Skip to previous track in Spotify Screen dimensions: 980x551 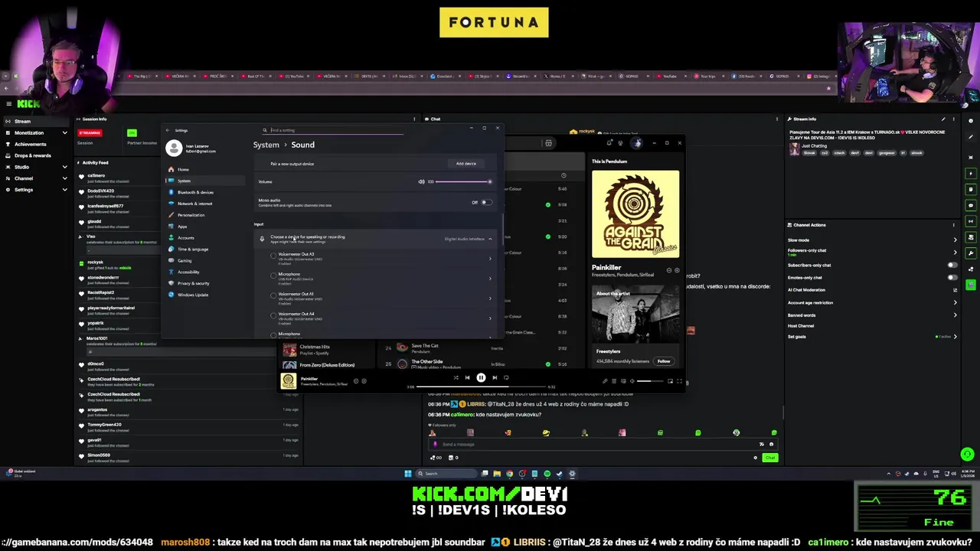pyautogui.click(x=467, y=377)
